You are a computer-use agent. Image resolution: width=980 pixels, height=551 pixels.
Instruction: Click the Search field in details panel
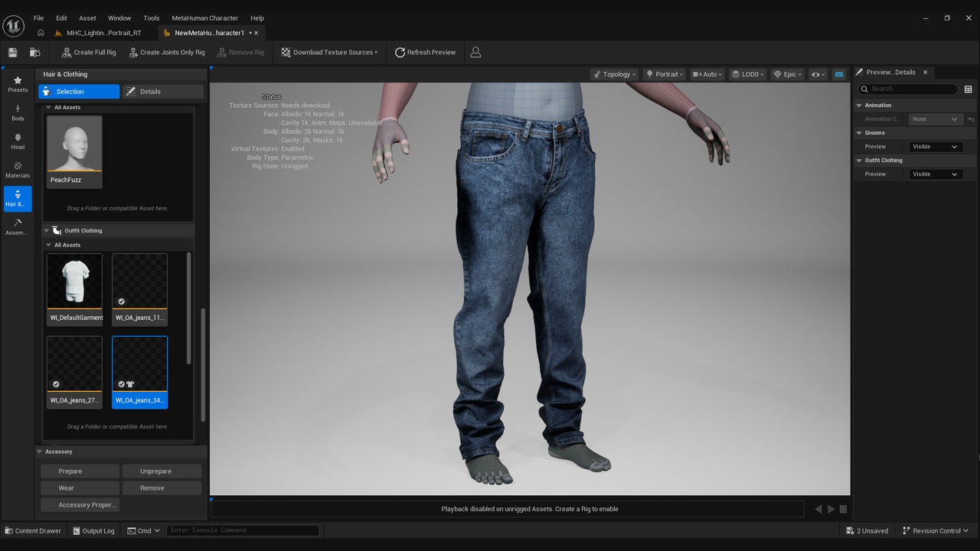907,89
